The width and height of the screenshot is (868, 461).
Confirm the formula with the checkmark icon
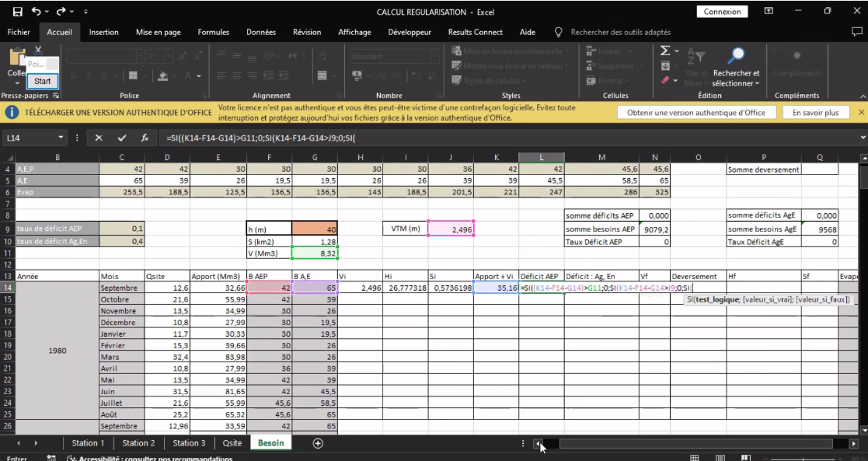click(x=122, y=138)
